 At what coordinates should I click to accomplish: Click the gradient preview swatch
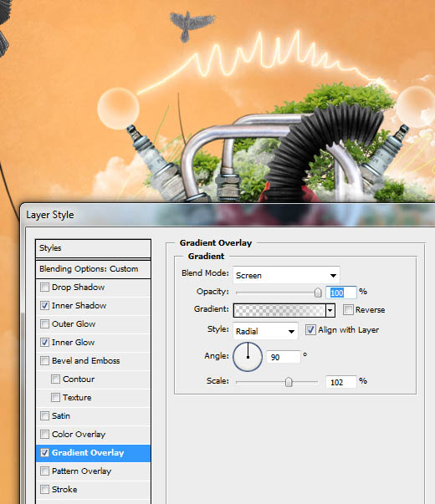click(279, 310)
